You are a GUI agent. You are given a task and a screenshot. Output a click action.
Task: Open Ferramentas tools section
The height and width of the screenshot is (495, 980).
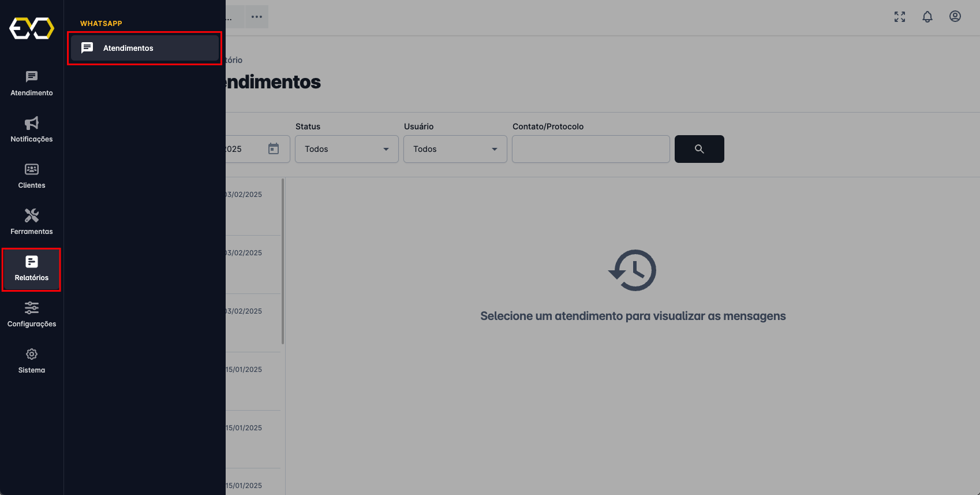click(x=32, y=222)
